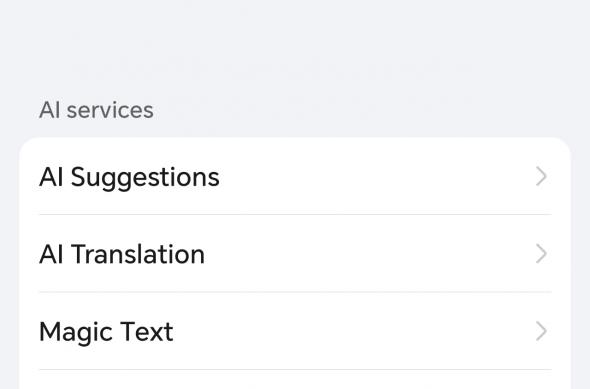
Task: Select the AI Suggestions text label
Action: 129,178
